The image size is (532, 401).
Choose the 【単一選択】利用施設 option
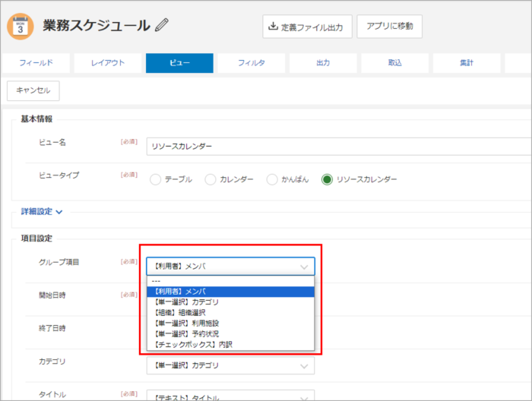(231, 324)
